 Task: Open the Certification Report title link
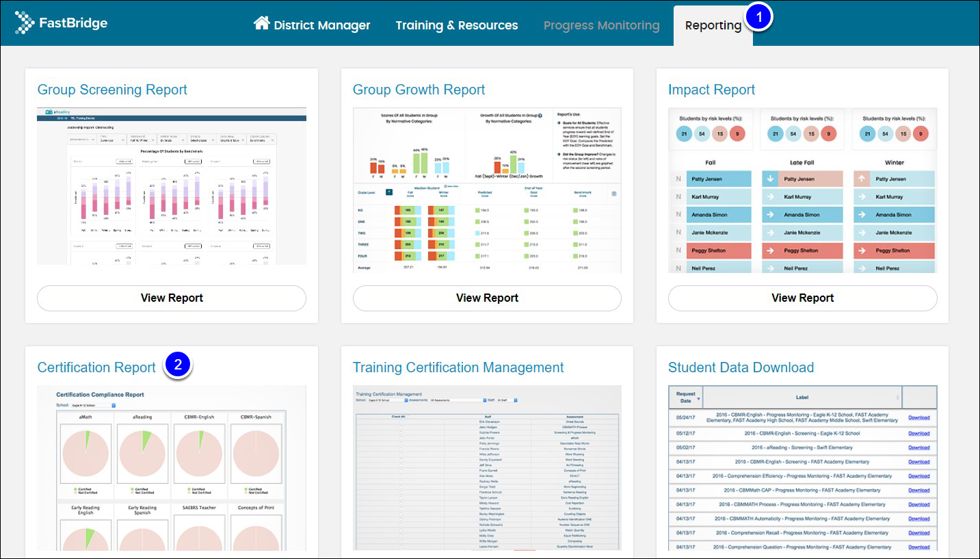tap(96, 367)
